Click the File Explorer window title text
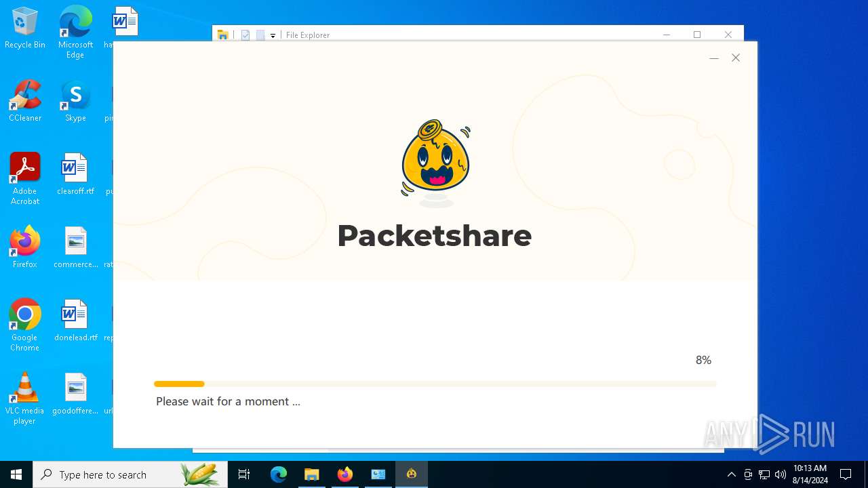Screen dimensions: 868x488 tap(308, 35)
